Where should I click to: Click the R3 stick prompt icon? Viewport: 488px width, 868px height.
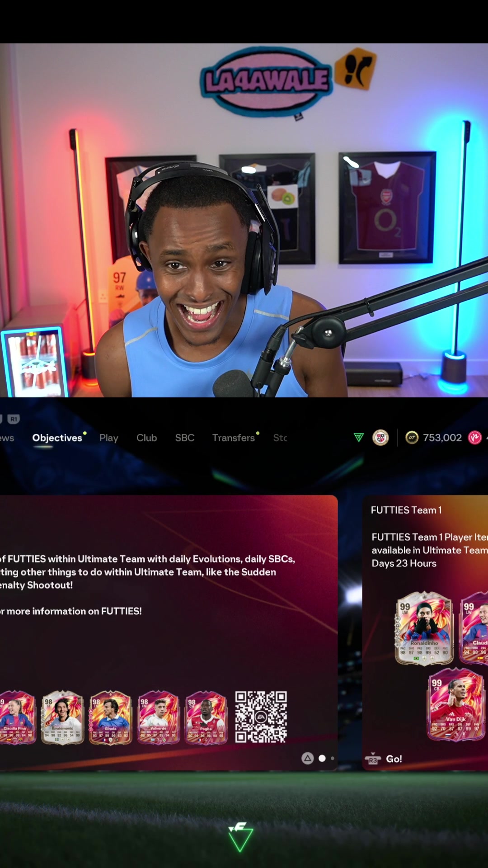(x=373, y=759)
